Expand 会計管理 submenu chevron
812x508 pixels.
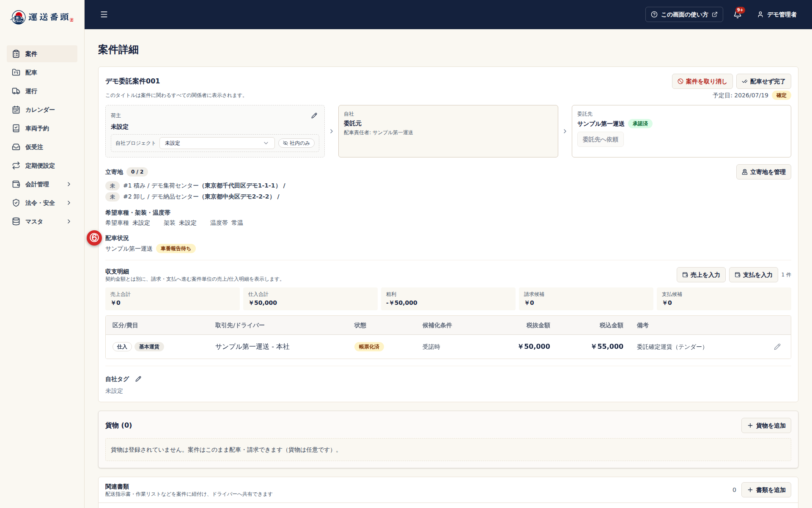69,184
